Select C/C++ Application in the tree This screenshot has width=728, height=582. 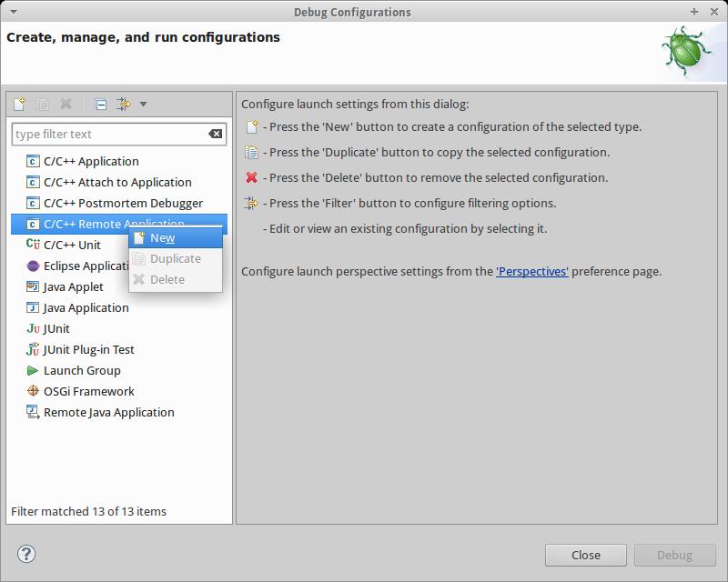(119, 162)
